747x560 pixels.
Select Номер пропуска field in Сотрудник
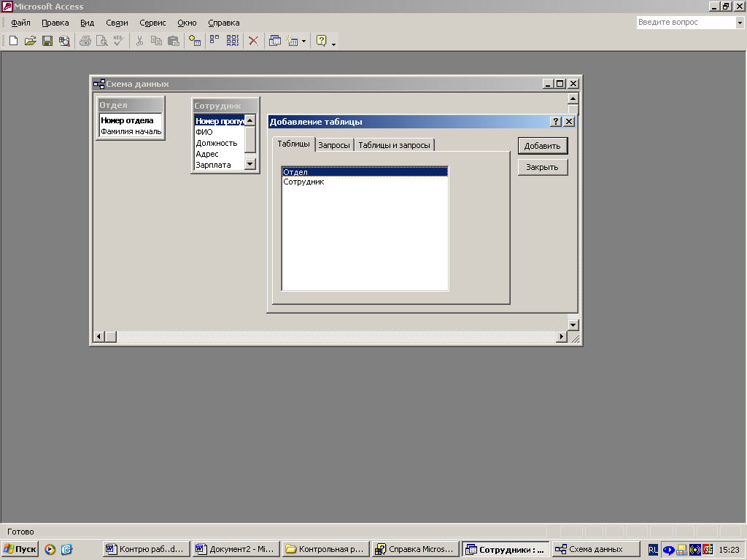pyautogui.click(x=219, y=121)
